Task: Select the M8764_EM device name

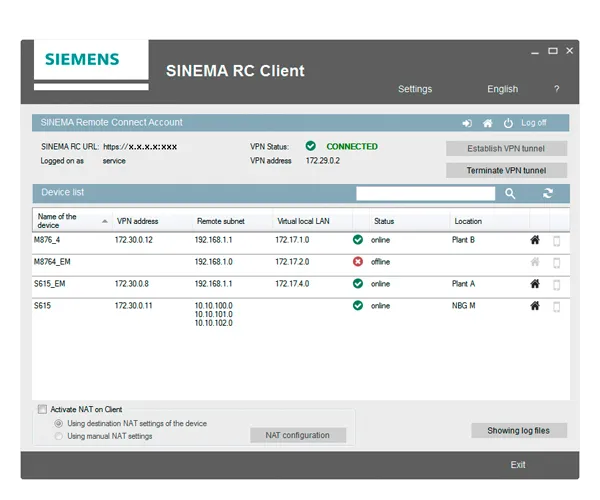Action: [x=52, y=262]
